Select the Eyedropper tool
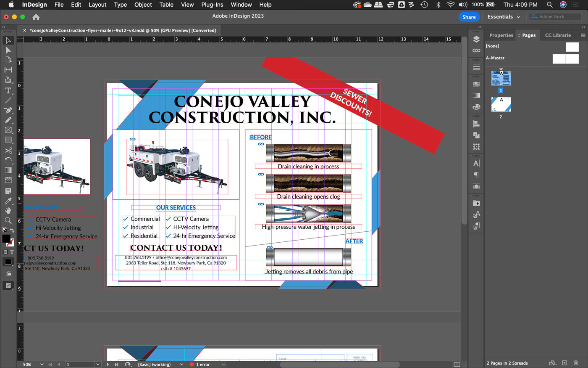The height and width of the screenshot is (368, 588). [x=8, y=201]
